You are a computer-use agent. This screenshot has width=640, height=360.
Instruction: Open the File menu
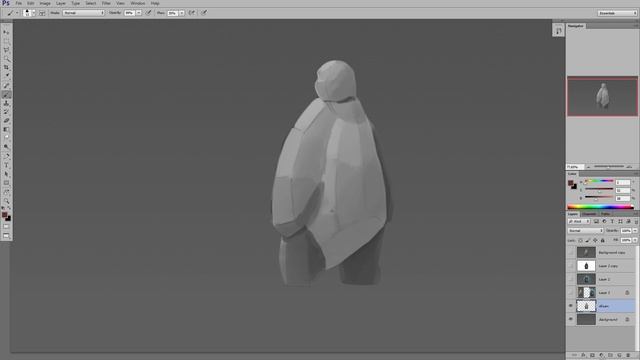click(18, 3)
